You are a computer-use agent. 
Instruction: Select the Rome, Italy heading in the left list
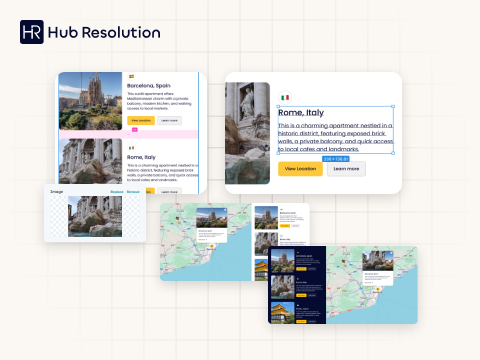(x=141, y=157)
